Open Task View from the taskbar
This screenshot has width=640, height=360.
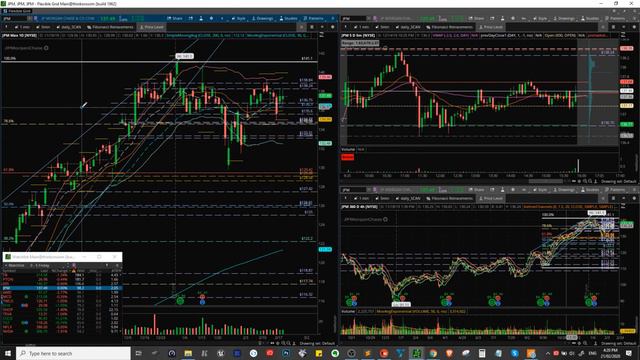[138, 353]
